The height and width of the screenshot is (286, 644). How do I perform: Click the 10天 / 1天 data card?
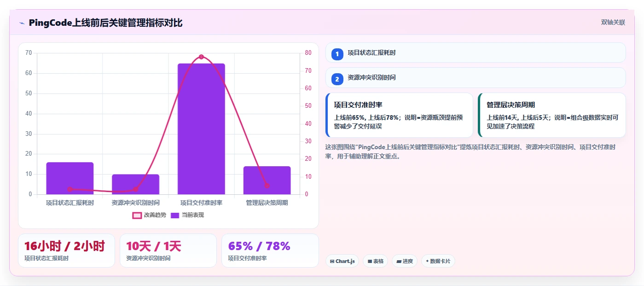(168, 251)
